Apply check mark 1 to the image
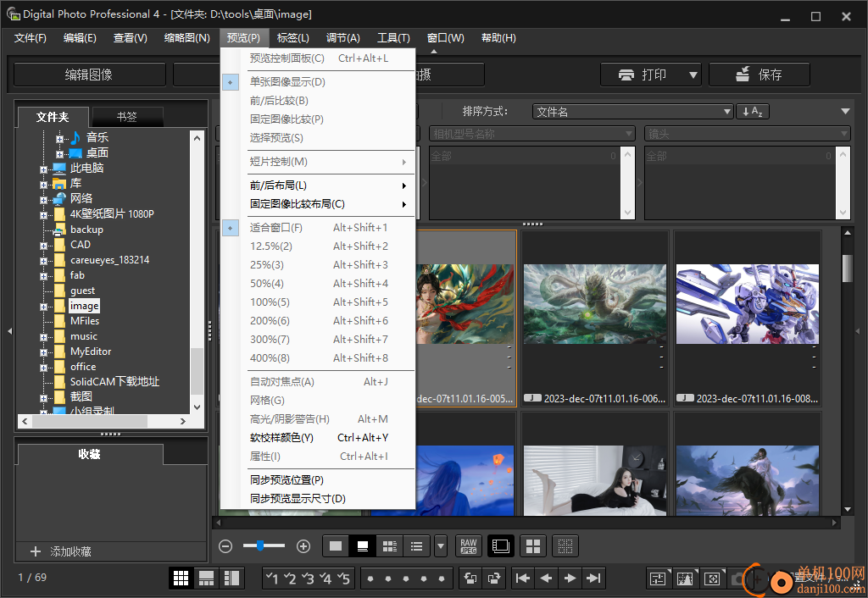868x598 pixels. coord(272,579)
